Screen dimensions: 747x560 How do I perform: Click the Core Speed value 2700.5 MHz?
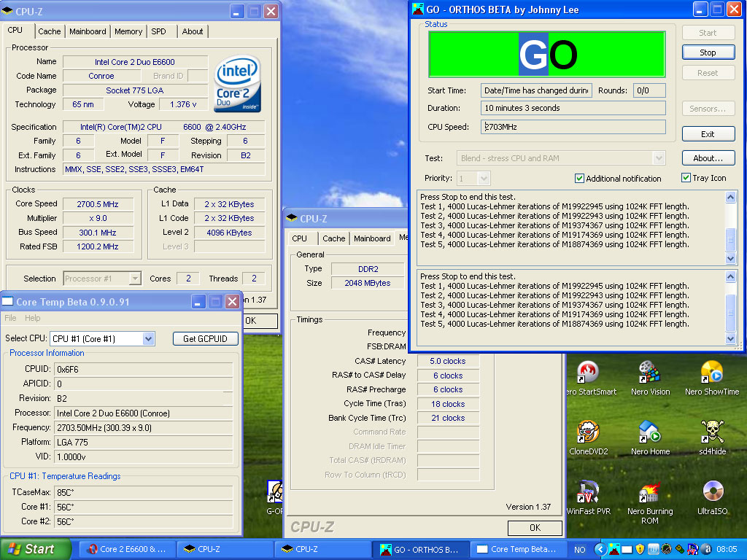tap(98, 204)
